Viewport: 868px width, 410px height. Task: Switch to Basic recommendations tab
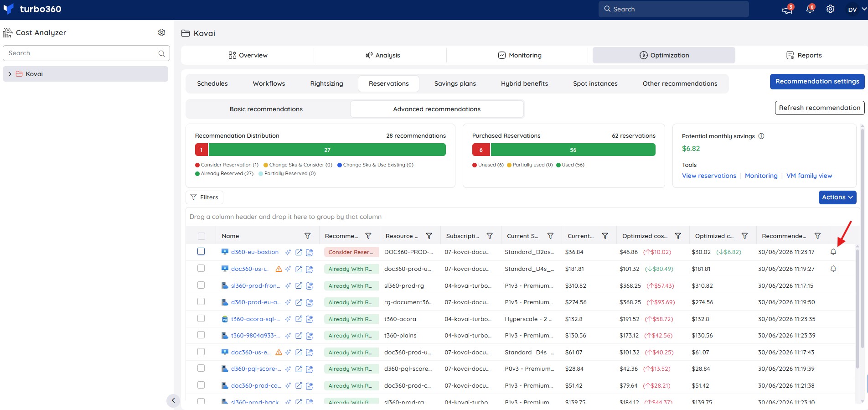pos(266,109)
